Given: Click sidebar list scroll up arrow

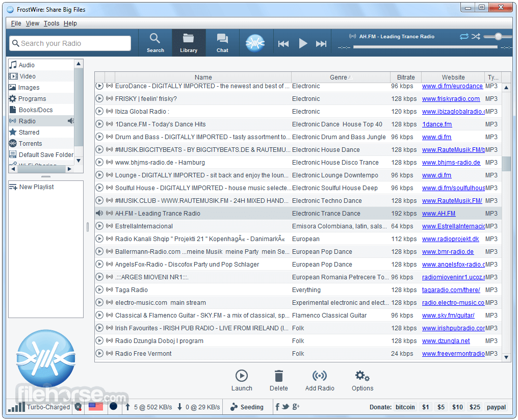Looking at the screenshot, I should click(x=79, y=63).
